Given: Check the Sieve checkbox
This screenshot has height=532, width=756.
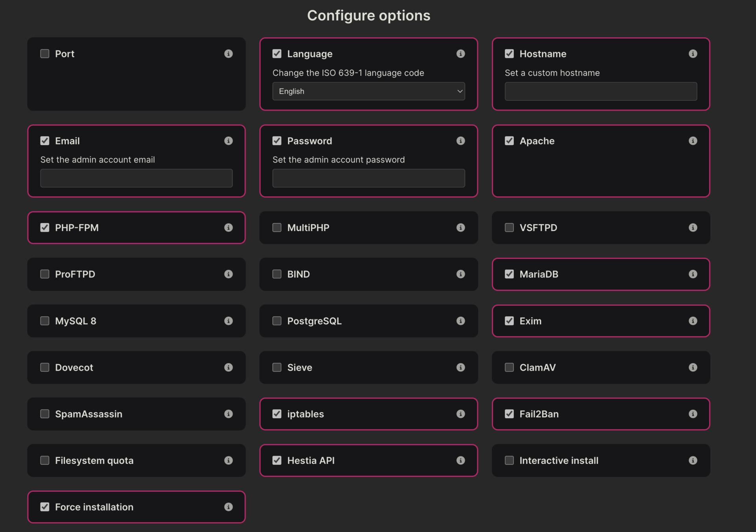Looking at the screenshot, I should (277, 367).
